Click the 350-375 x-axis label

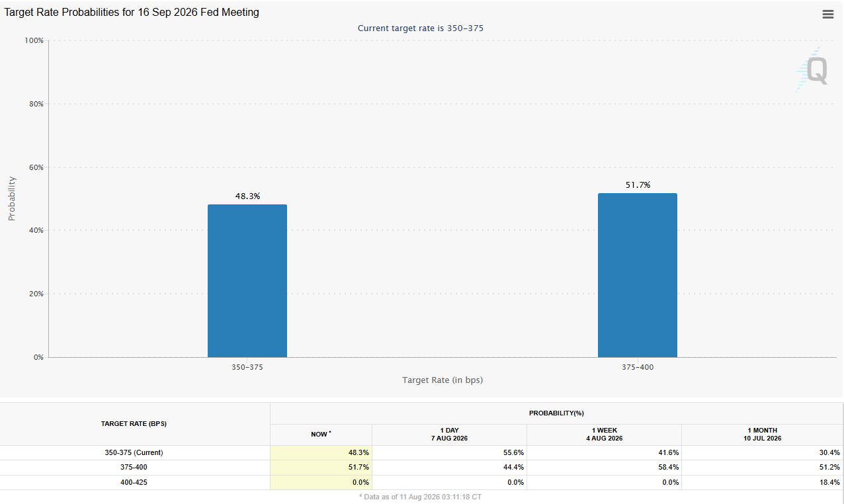click(x=247, y=367)
